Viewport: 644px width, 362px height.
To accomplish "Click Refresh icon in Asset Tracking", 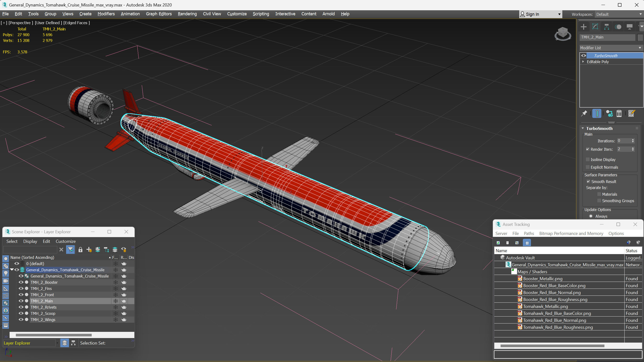I will click(498, 243).
